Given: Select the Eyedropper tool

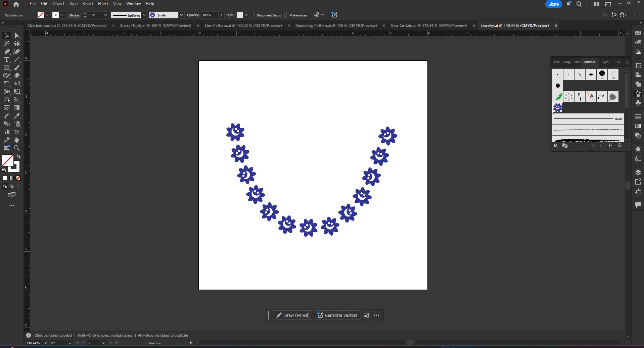Looking at the screenshot, I should click(x=17, y=116).
